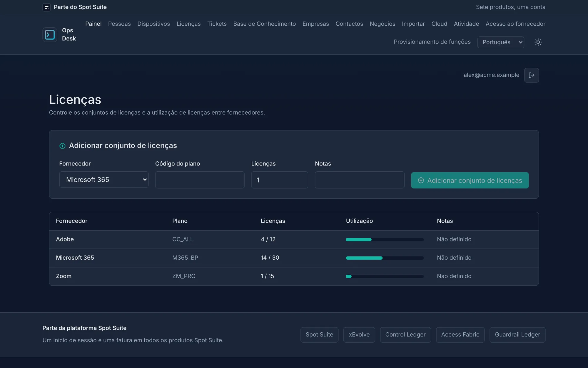Open the Painel nav item

[93, 24]
